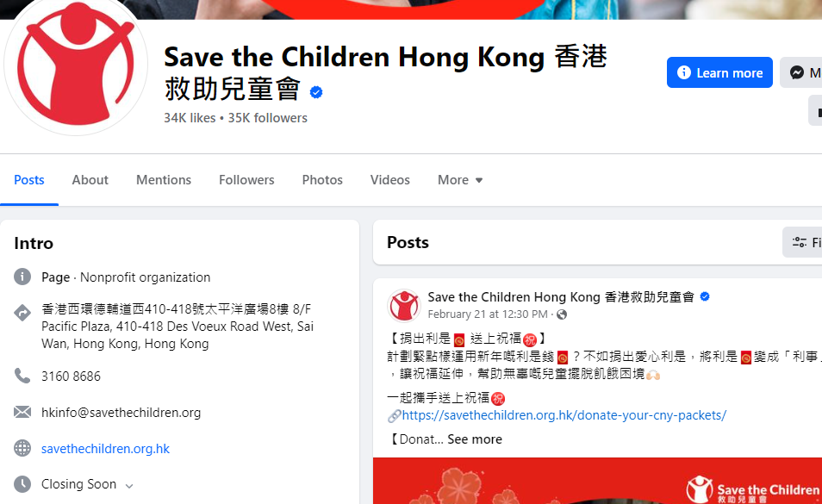The image size is (822, 504).
Task: Open the savethechildren.org.hk website link
Action: [105, 449]
